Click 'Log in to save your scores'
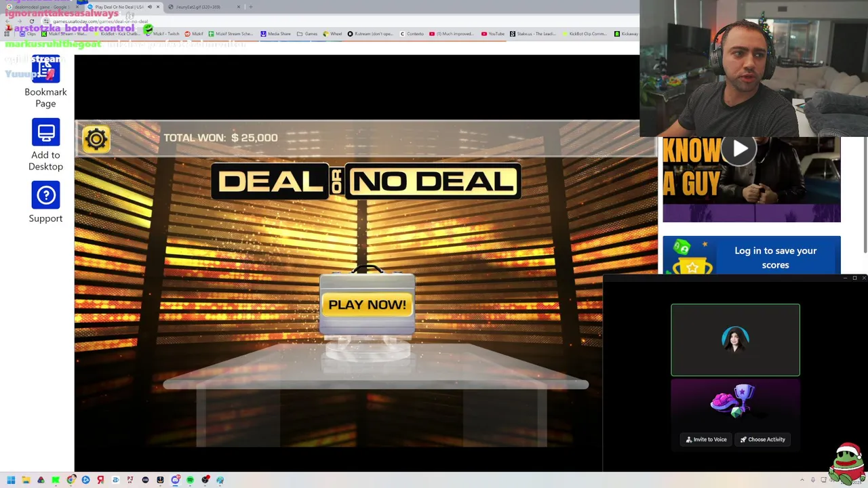The image size is (868, 488). (x=775, y=258)
